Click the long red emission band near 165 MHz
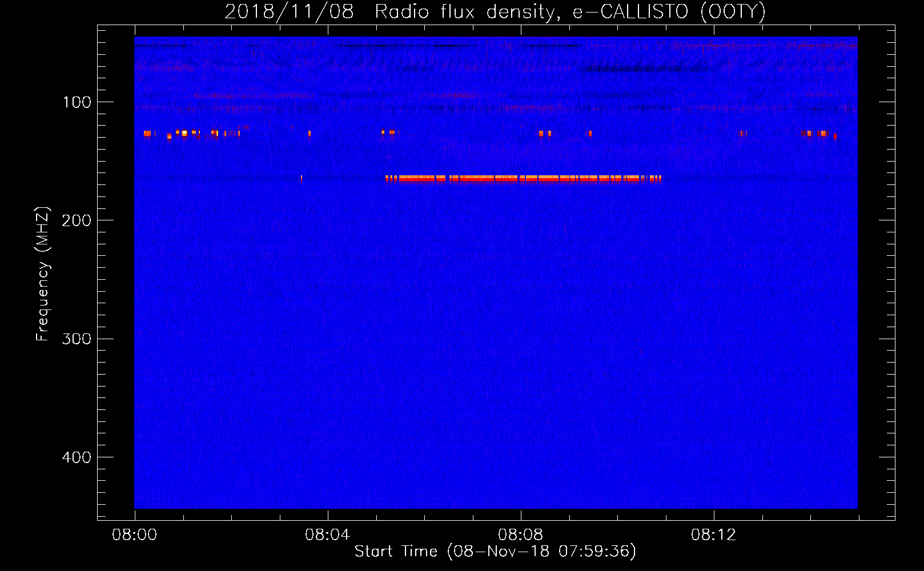This screenshot has width=924, height=571. coord(523,178)
